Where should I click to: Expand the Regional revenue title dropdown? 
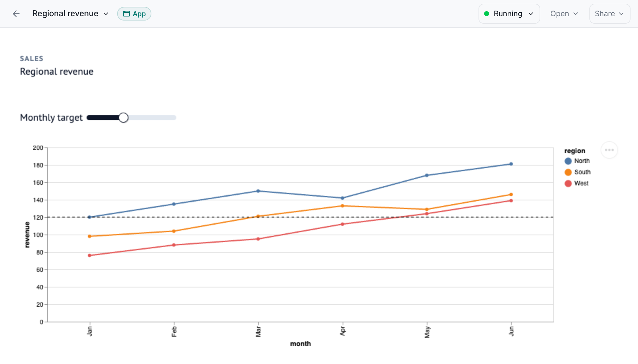click(106, 14)
